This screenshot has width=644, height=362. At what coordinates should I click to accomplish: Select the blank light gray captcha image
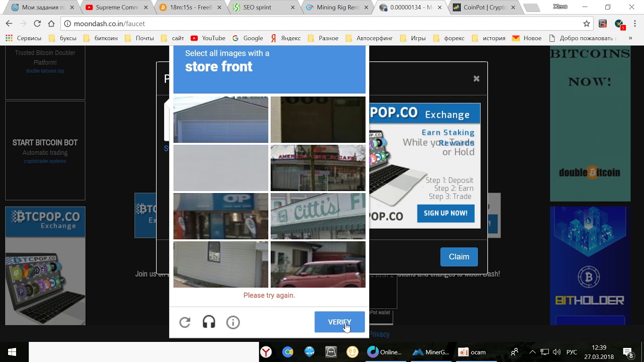point(221,168)
